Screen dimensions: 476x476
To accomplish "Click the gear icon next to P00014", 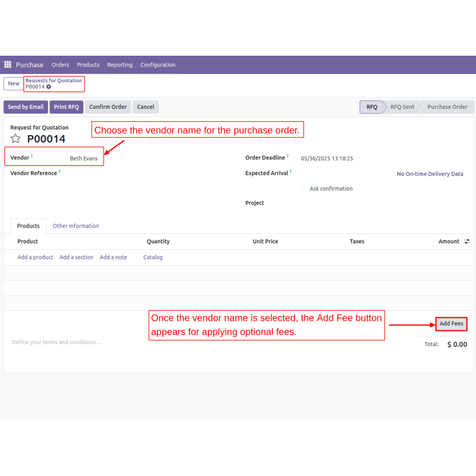I will pos(49,87).
